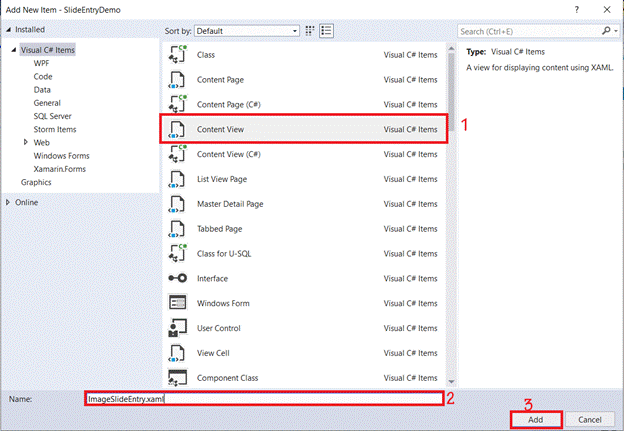Expand the Web tree node
Screen dimensions: 624x431
point(26,142)
